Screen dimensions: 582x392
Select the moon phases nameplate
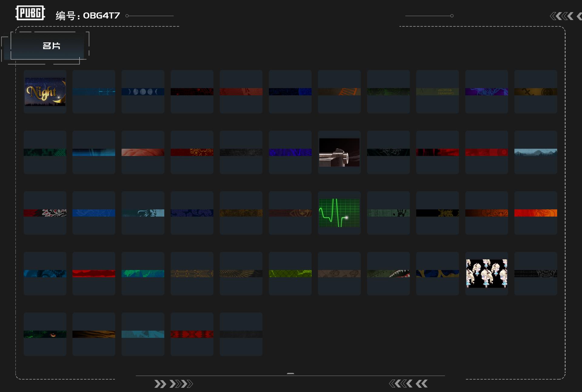(x=143, y=92)
